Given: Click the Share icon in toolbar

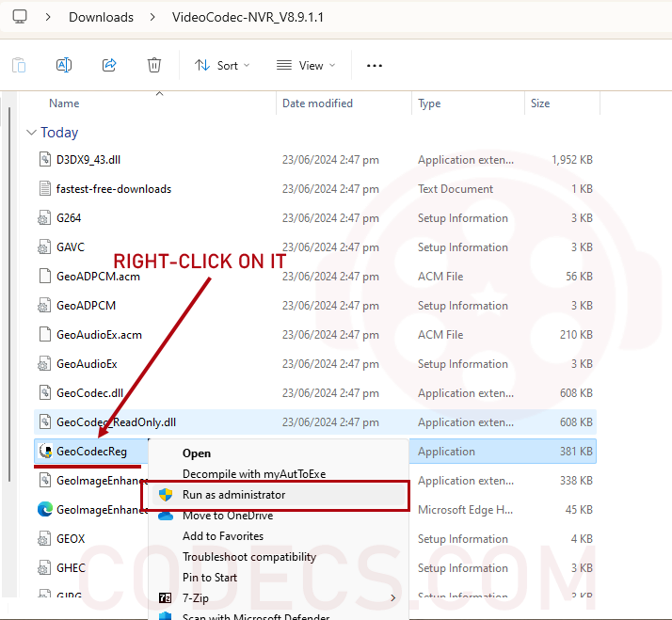Looking at the screenshot, I should [109, 65].
